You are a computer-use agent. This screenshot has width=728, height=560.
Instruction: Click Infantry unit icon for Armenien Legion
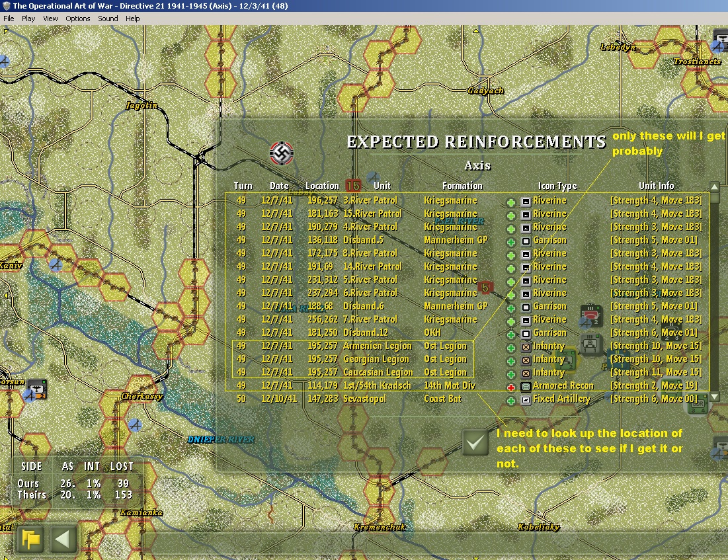526,347
